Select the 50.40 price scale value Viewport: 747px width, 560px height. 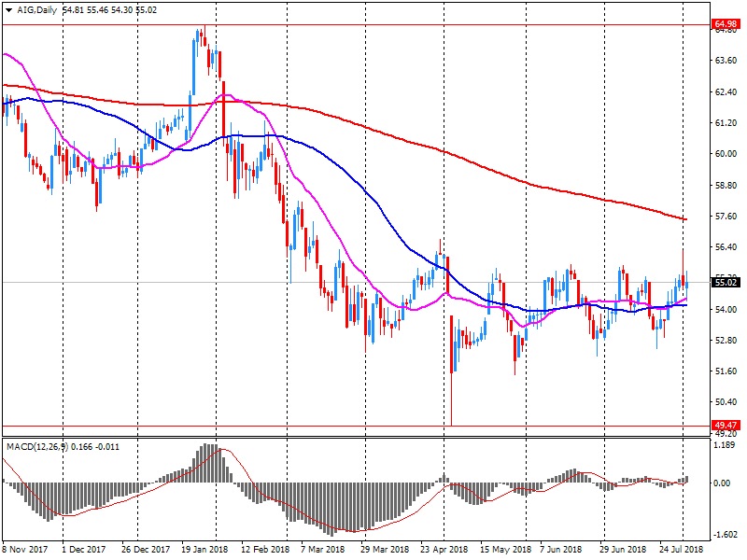point(726,402)
